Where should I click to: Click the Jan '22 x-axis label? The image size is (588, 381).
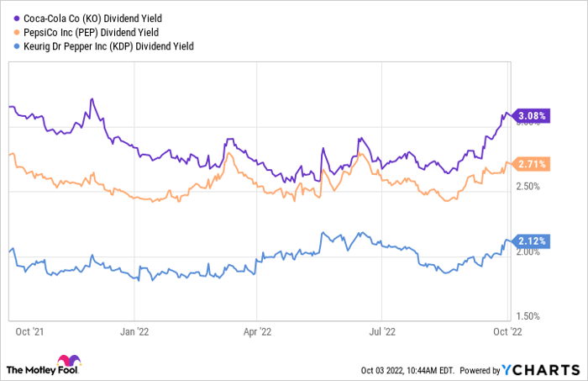coord(137,333)
